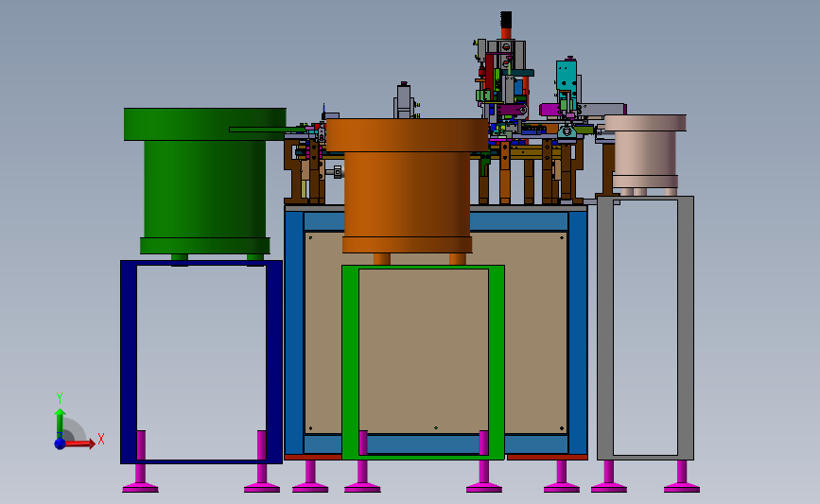Pick the bright green support frame
Screen dimensions: 820x504
pyautogui.click(x=497, y=361)
